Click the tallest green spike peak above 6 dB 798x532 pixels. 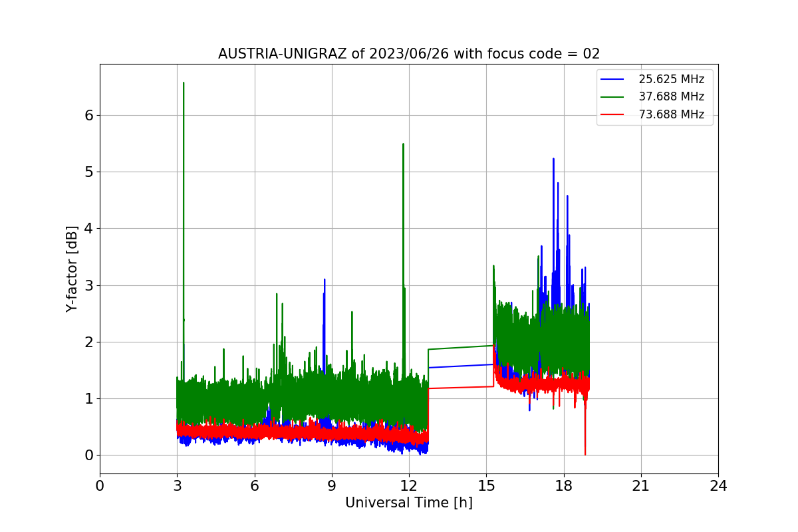point(184,83)
